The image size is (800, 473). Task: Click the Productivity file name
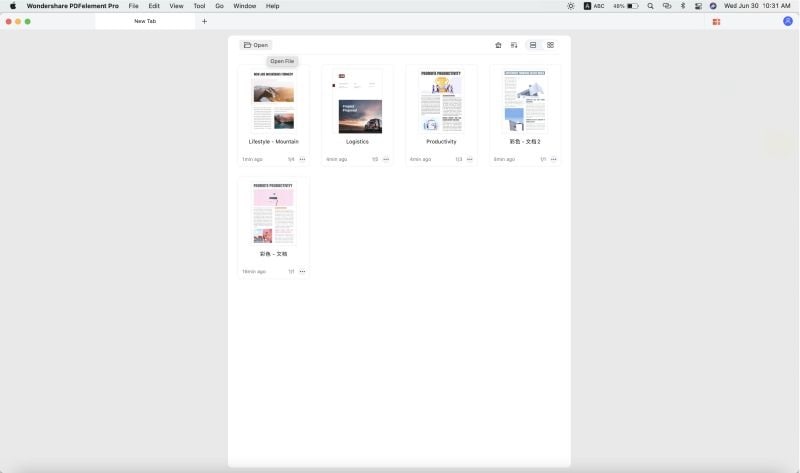click(441, 142)
